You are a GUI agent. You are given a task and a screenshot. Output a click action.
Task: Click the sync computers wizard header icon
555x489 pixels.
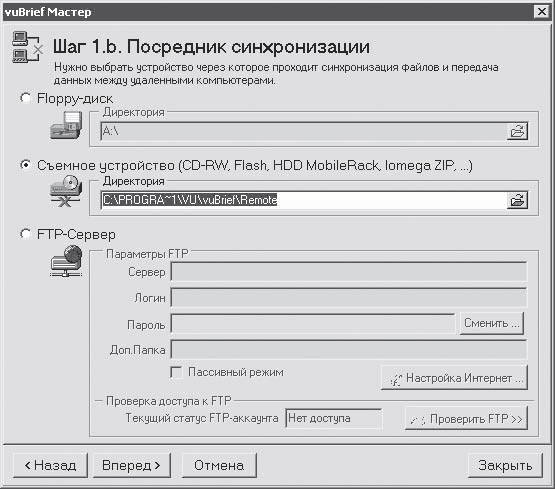[27, 47]
